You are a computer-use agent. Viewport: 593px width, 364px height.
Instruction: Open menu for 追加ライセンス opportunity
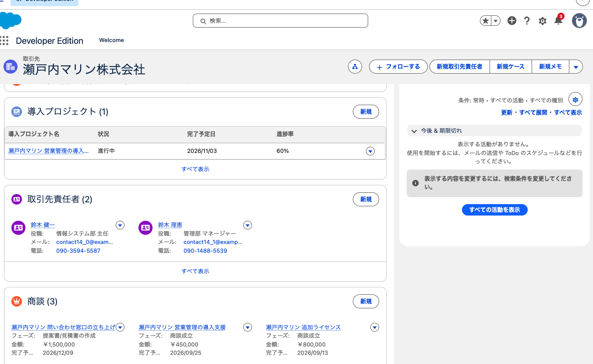coord(375,327)
